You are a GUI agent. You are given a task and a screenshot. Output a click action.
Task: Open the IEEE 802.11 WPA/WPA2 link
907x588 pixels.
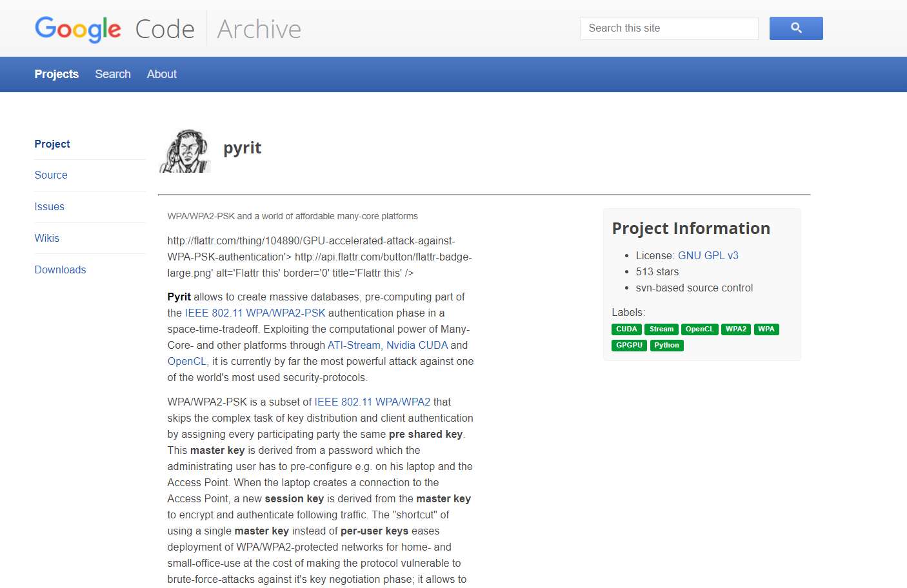coord(372,402)
